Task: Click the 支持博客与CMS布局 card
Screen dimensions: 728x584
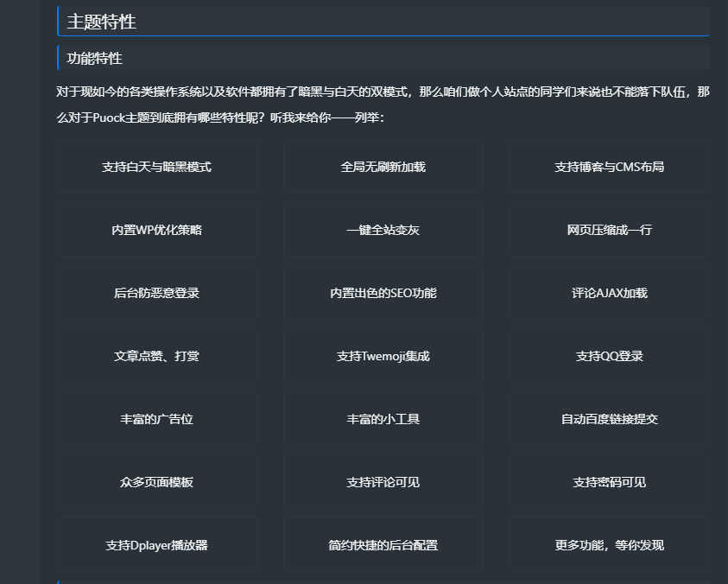Action: (609, 167)
